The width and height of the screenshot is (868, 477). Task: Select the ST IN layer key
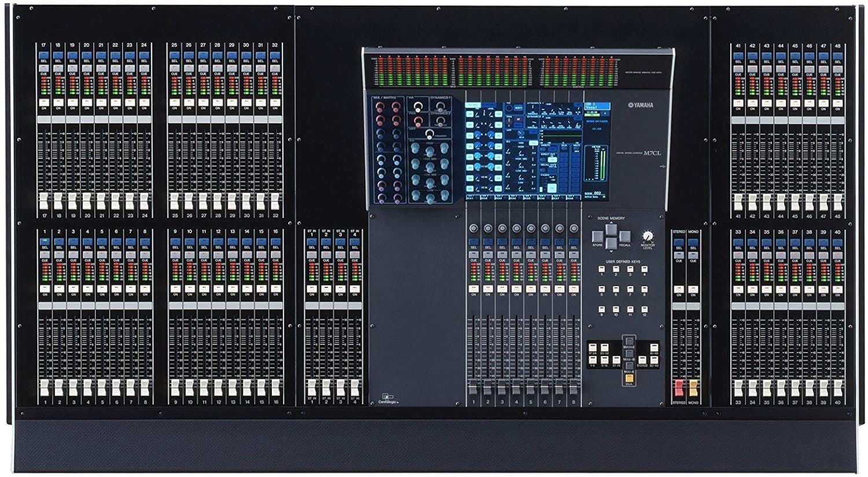[x=616, y=360]
